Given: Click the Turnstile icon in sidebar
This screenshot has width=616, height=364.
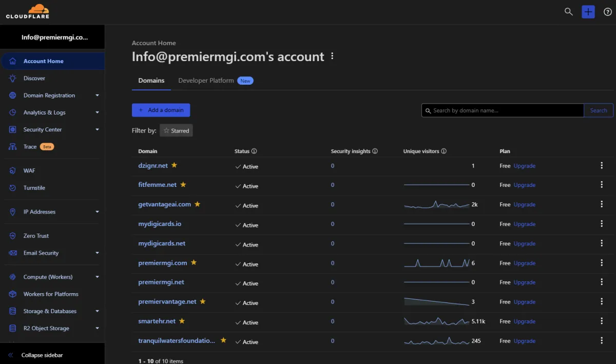Looking at the screenshot, I should (13, 188).
